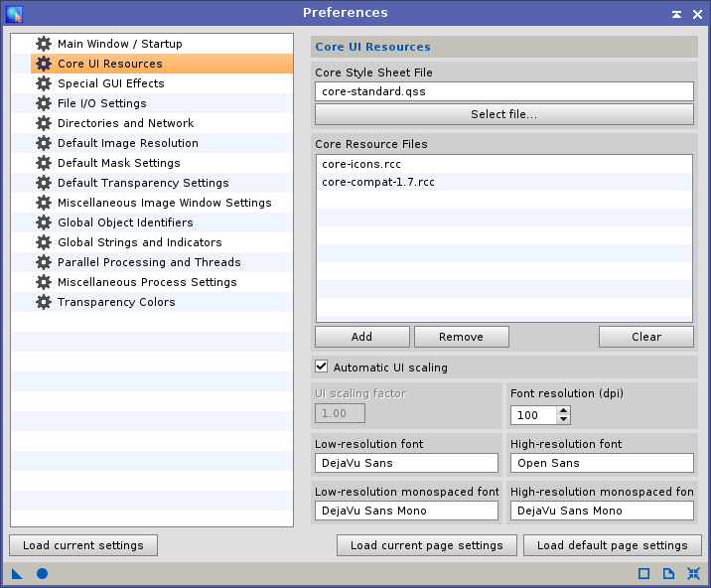Click the reset arrows icon at bottom right
The height and width of the screenshot is (588, 711).
693,574
